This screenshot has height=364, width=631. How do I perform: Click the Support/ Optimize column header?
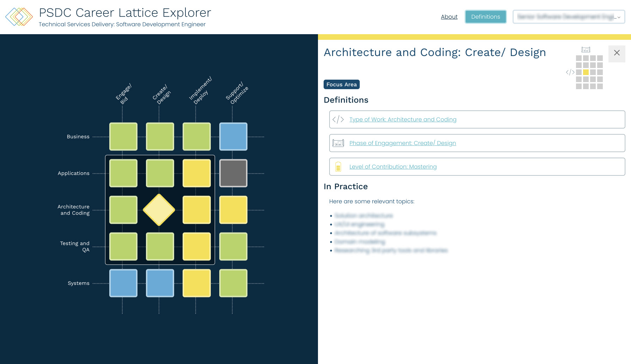click(237, 93)
